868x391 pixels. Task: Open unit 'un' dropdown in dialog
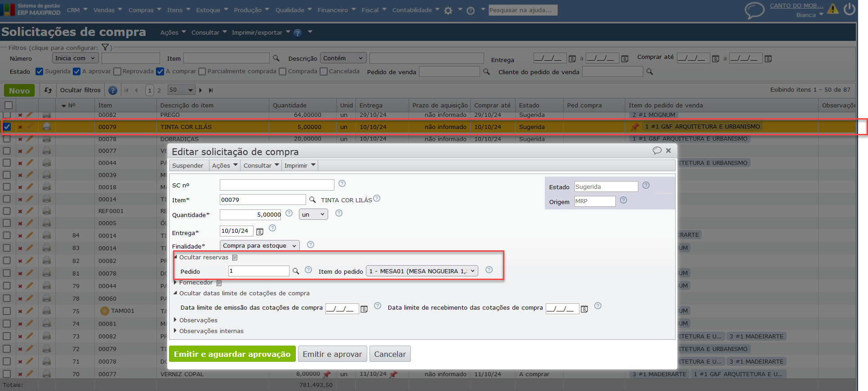(x=313, y=214)
